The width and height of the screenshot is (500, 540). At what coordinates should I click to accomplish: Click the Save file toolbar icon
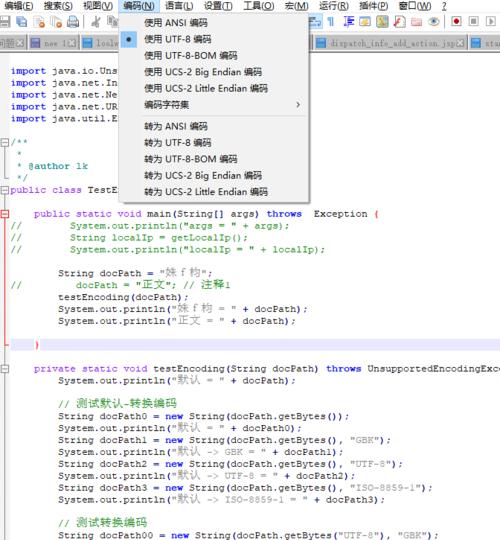(4, 22)
